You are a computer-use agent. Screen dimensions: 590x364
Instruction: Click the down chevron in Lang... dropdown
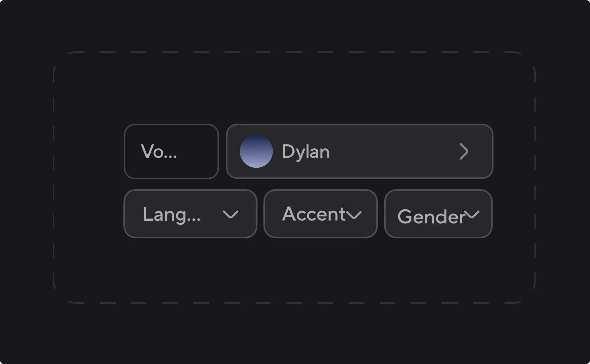point(230,215)
